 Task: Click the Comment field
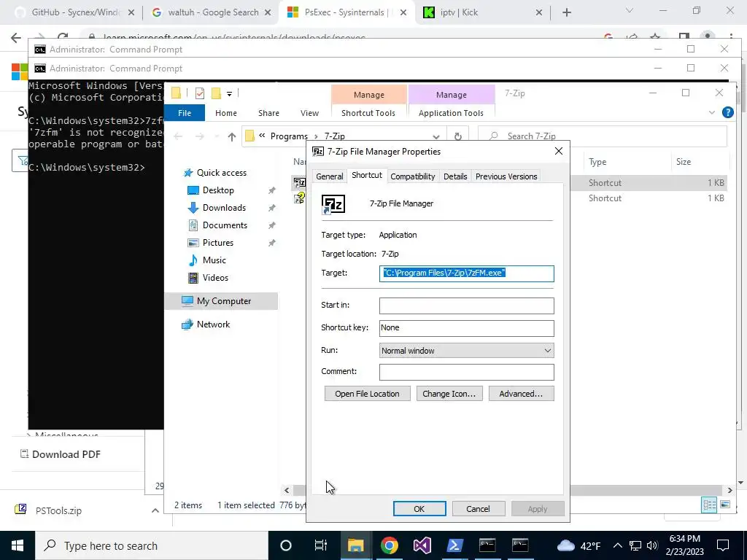[466, 372]
